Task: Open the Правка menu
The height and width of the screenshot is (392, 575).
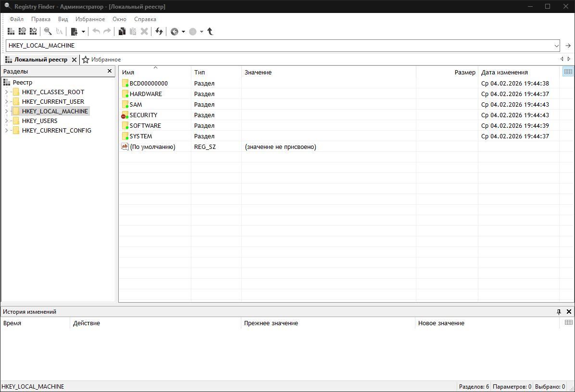Action: pos(41,19)
